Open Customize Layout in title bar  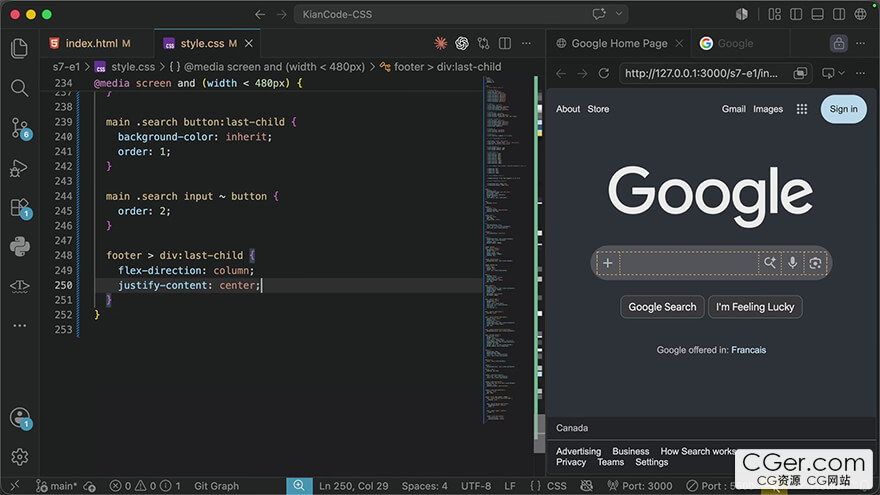(x=774, y=15)
